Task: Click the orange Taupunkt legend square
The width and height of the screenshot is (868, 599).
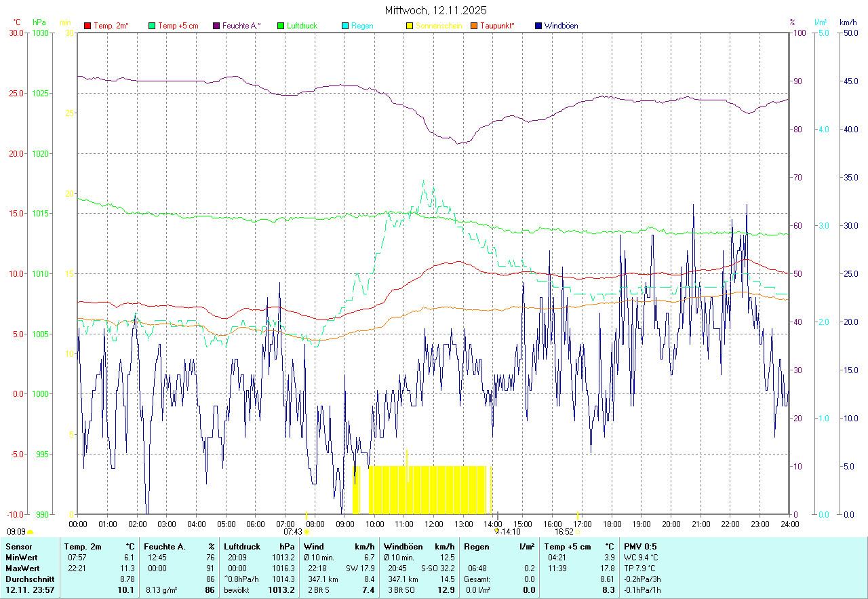Action: [474, 26]
